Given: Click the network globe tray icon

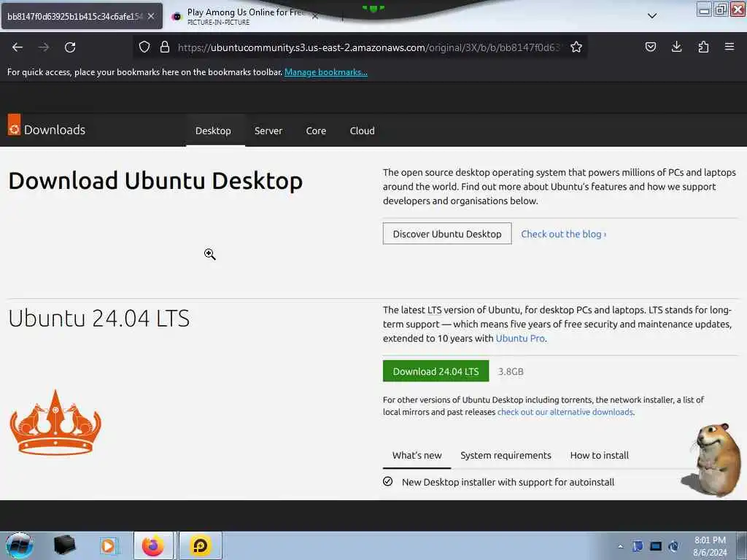Looking at the screenshot, I should click(x=673, y=546).
